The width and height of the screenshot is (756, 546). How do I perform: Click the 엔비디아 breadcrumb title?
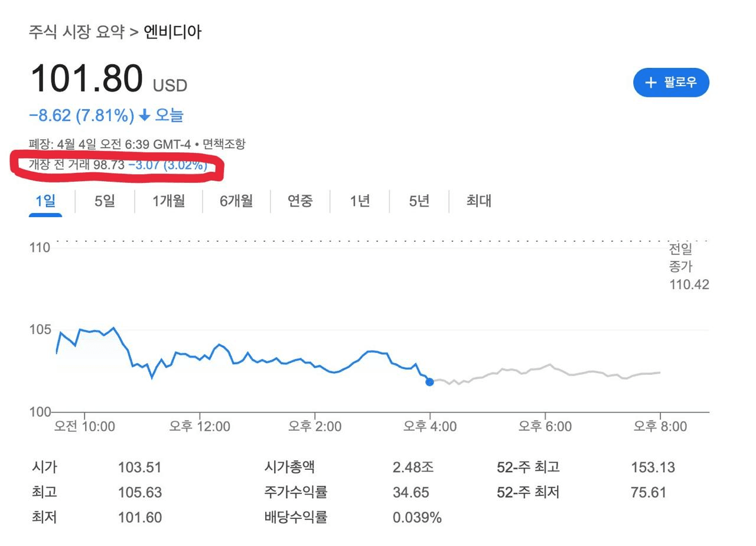(172, 32)
